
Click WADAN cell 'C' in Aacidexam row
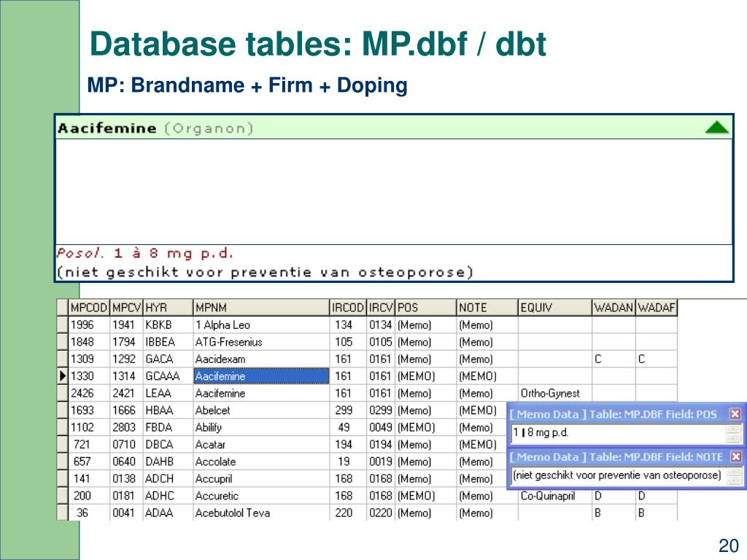[x=614, y=359]
